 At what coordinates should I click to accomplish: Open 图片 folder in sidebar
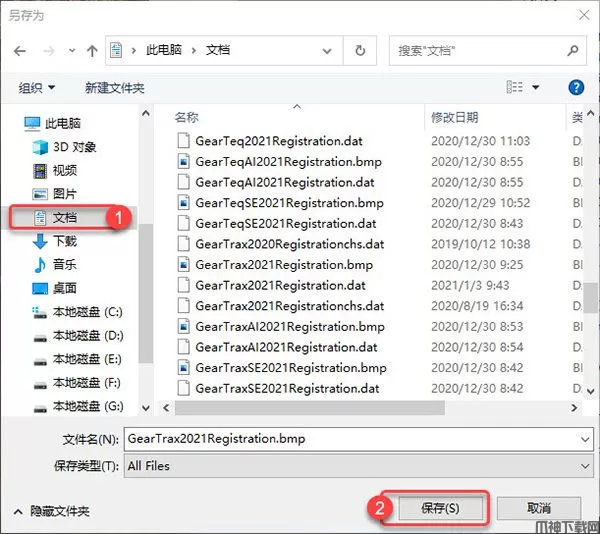pyautogui.click(x=55, y=194)
